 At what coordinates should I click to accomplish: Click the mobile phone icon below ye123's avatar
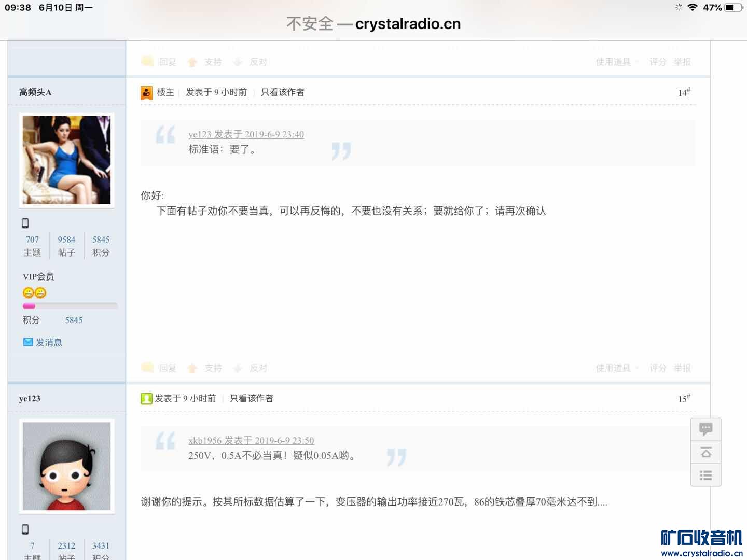25,529
